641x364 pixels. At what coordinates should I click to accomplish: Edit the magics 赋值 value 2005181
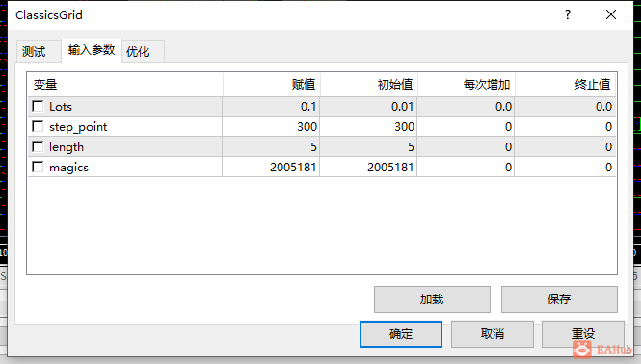click(272, 168)
